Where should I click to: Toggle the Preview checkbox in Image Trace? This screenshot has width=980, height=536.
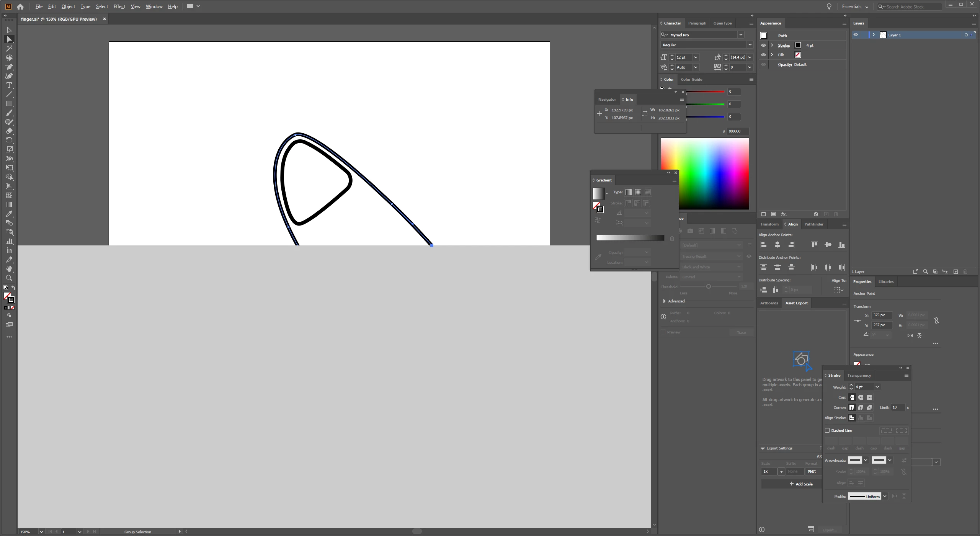click(x=663, y=332)
